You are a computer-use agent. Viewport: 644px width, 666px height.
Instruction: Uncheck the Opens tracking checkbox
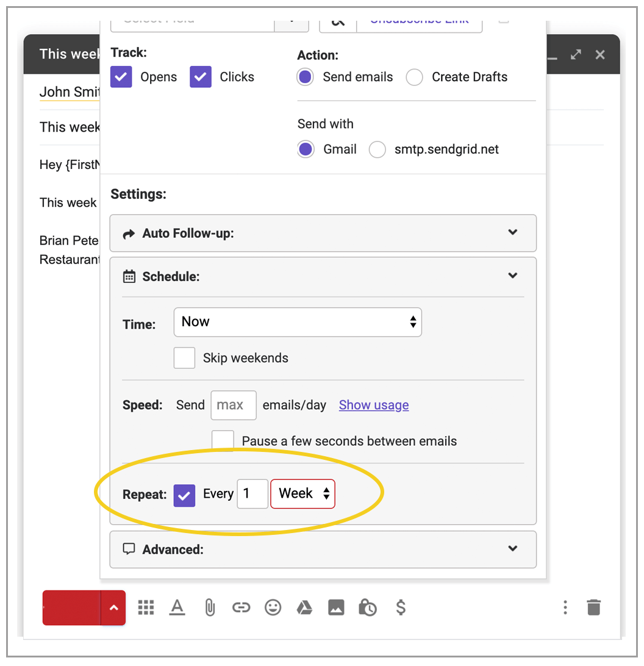point(121,77)
